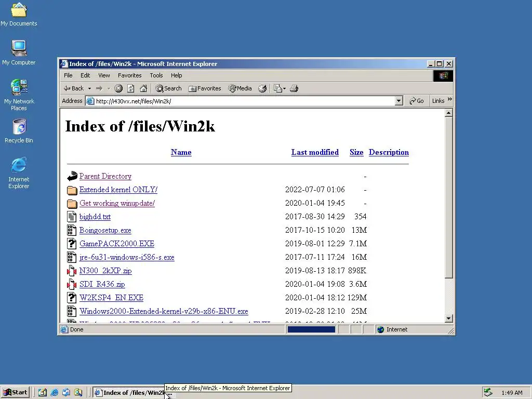Click the page loading progress bar in the status bar

click(x=311, y=329)
